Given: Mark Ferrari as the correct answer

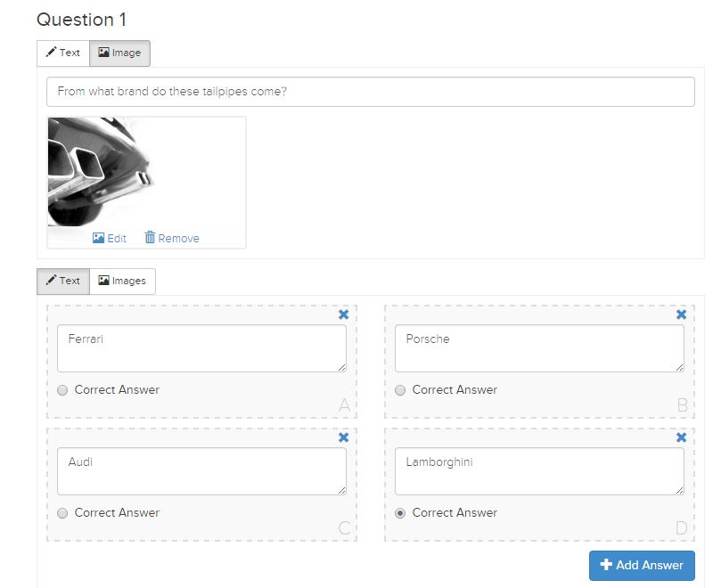Looking at the screenshot, I should click(62, 390).
